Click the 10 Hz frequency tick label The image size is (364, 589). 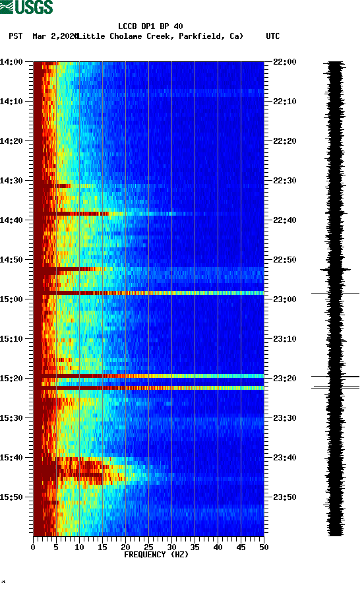tap(79, 547)
